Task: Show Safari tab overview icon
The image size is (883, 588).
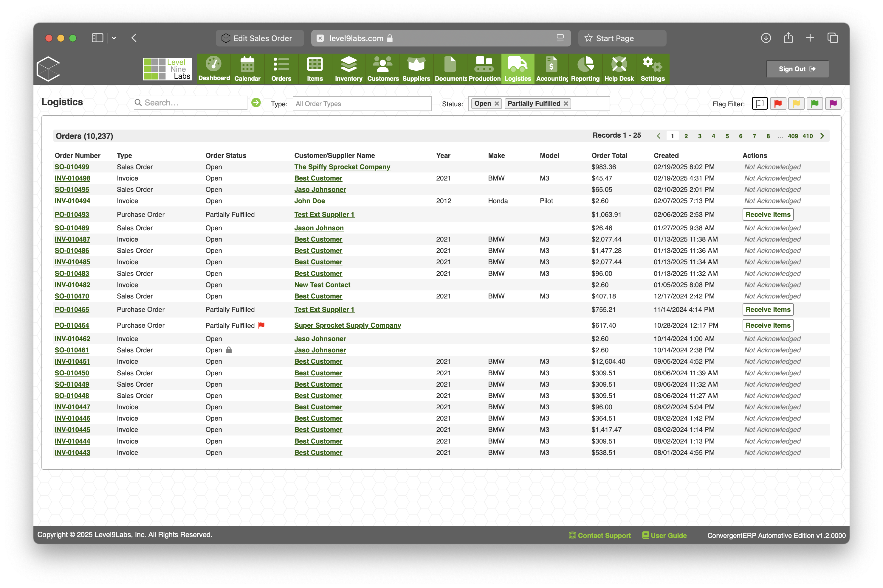Action: click(x=833, y=38)
